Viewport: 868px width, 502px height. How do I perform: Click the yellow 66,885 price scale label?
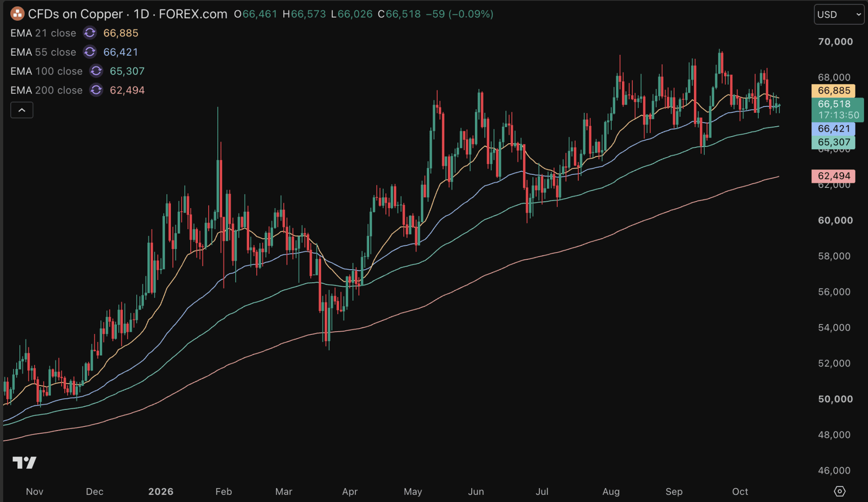pyautogui.click(x=833, y=90)
